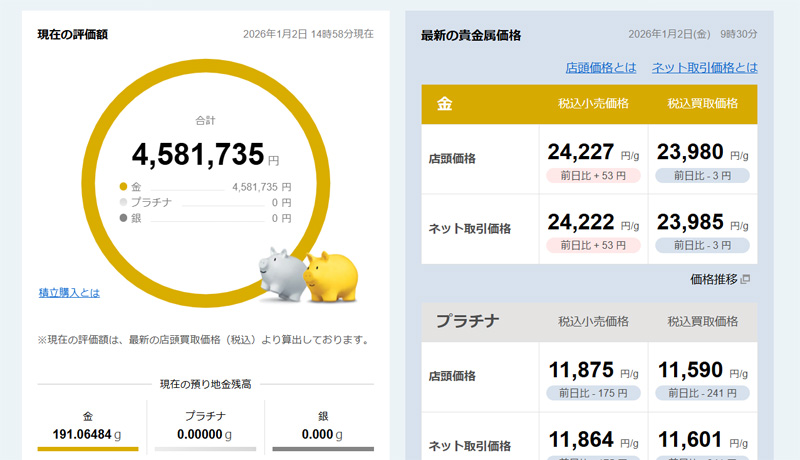Click the gold bar under the 金 balance
The width and height of the screenshot is (800, 460).
click(x=88, y=449)
